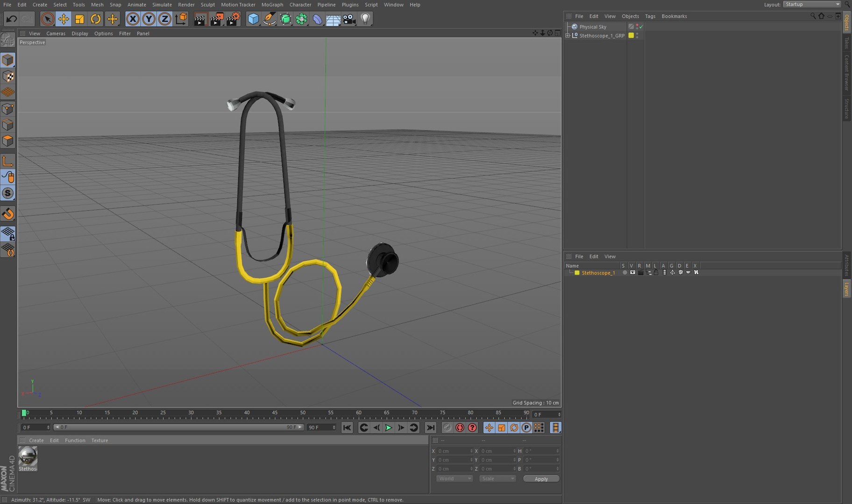852x504 pixels.
Task: Open the MoGraph Array green icon
Action: (301, 19)
